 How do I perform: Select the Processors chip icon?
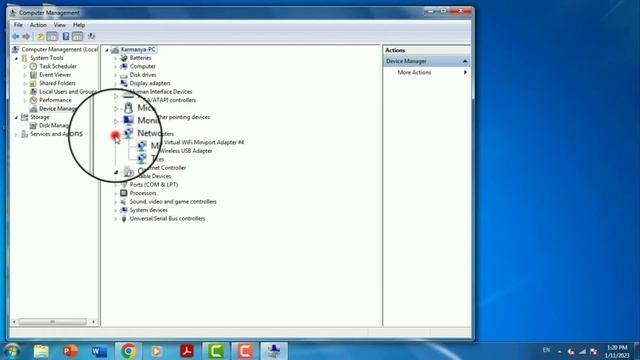124,193
